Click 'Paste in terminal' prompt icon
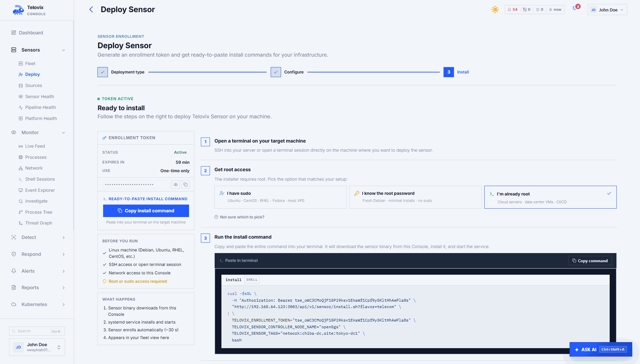Viewport: 640px width, 364px height. point(221,261)
